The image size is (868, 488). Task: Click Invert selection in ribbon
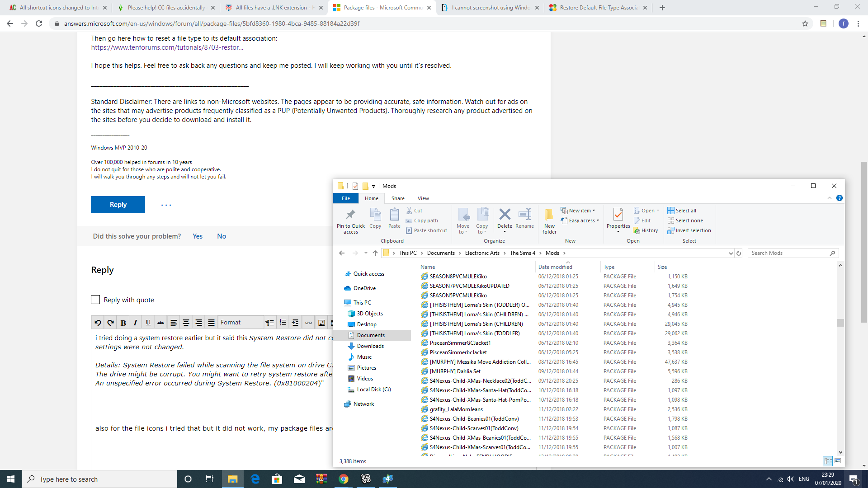click(689, 230)
